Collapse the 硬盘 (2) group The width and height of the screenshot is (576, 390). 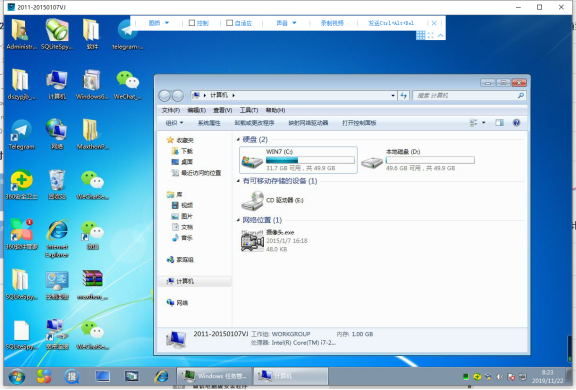tap(238, 140)
